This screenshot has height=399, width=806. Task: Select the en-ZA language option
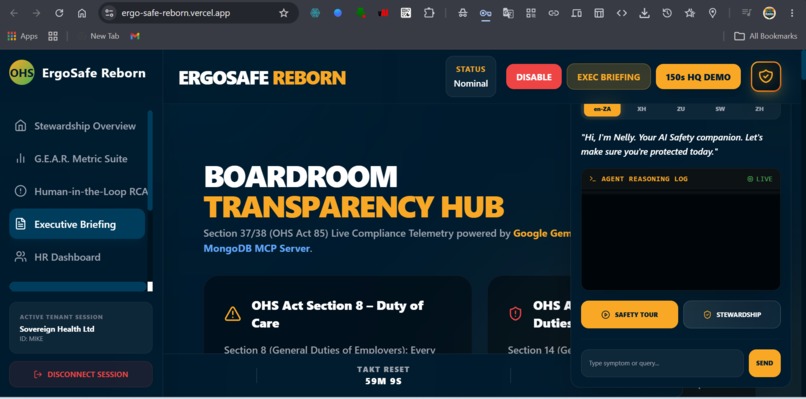601,109
